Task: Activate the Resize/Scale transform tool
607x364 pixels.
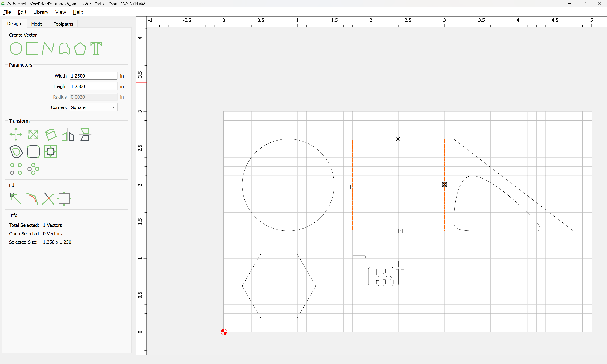Action: coord(33,134)
